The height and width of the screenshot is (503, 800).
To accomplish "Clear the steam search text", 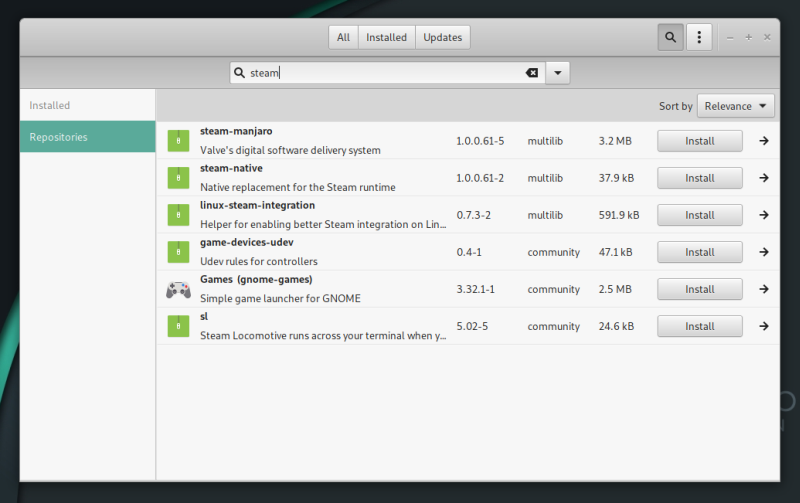I will (532, 73).
